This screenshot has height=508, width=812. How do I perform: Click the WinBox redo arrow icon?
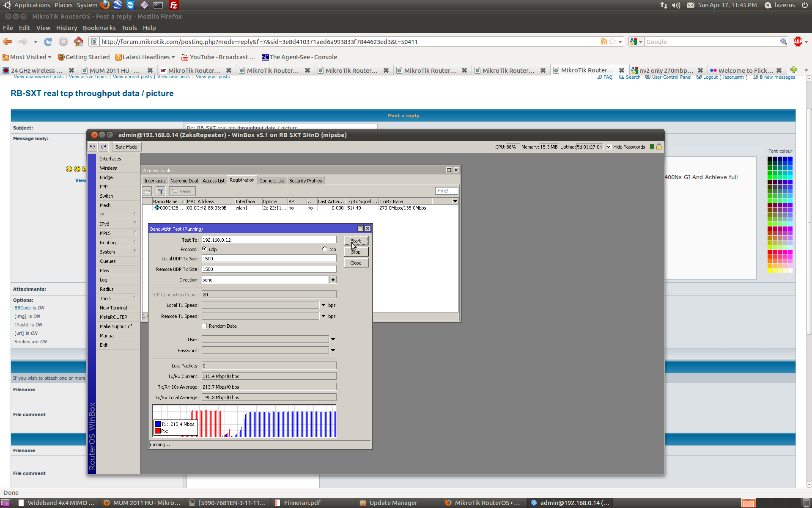pos(103,147)
